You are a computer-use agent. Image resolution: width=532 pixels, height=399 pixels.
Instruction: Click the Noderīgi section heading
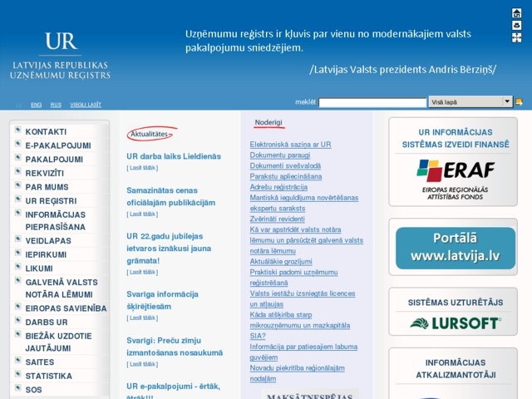pos(268,122)
